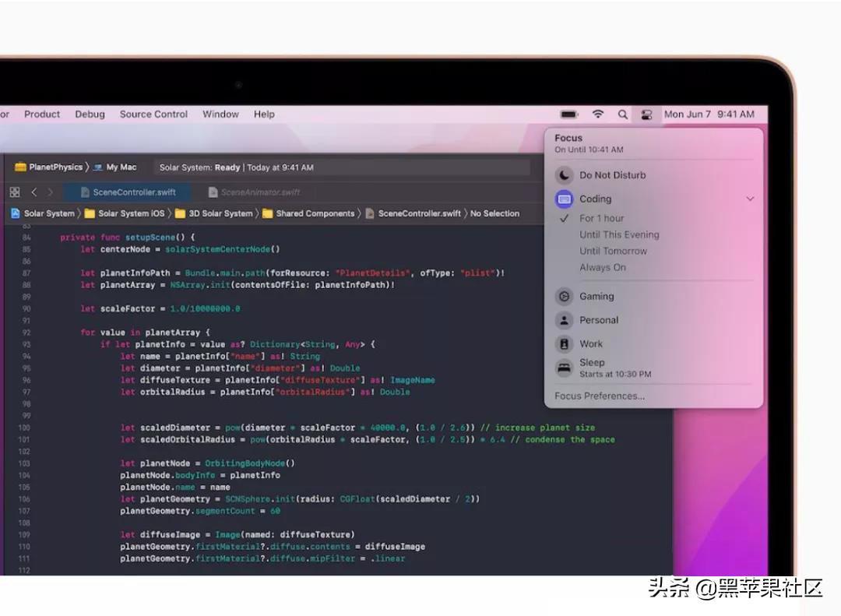The width and height of the screenshot is (841, 616).
Task: Open the Window menu
Action: click(x=220, y=114)
